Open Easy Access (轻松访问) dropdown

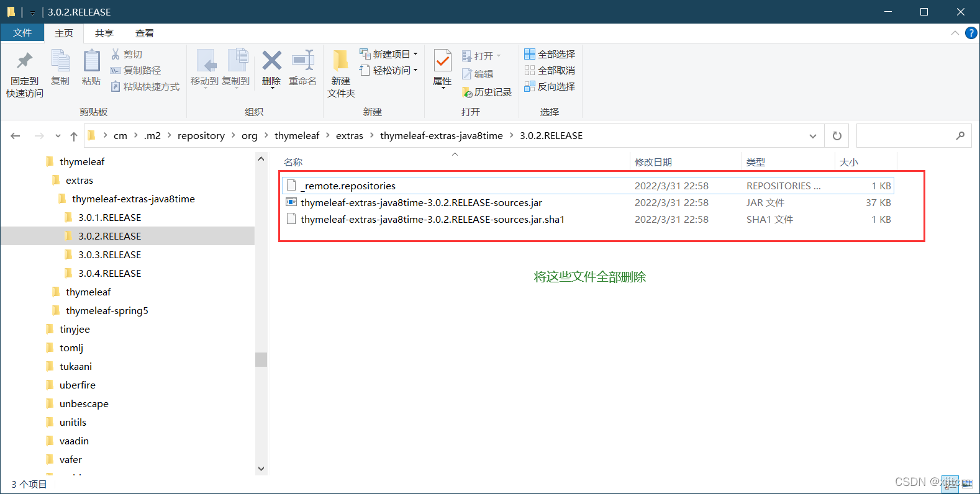(389, 71)
